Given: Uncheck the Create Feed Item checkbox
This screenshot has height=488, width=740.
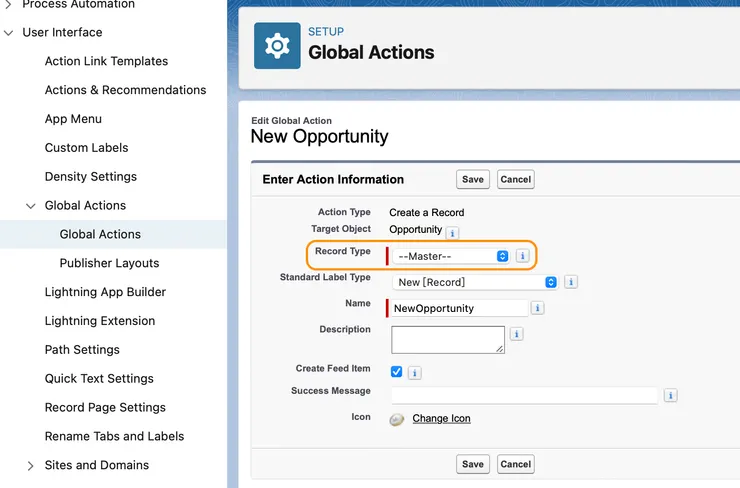Looking at the screenshot, I should (x=397, y=371).
